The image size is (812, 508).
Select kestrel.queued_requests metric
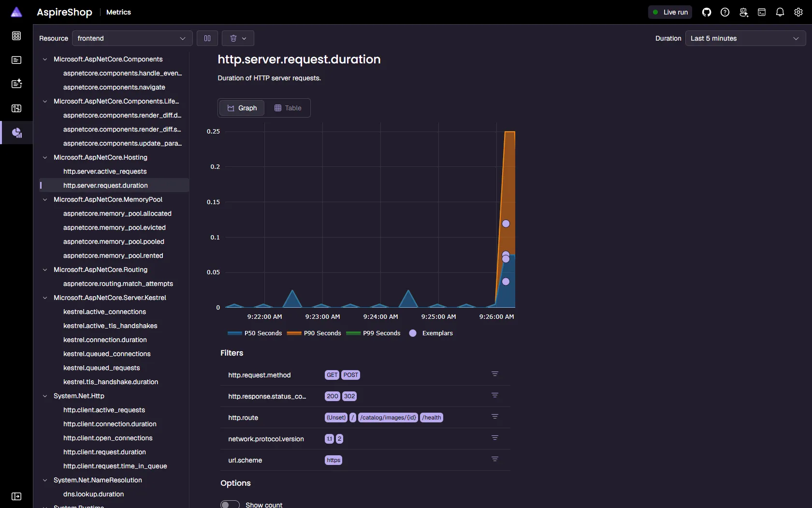[101, 368]
